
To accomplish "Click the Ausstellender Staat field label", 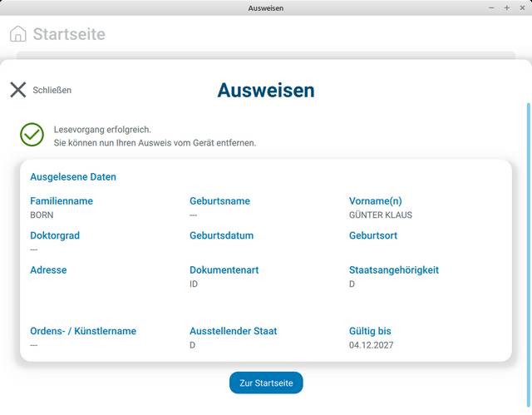I will [x=233, y=331].
